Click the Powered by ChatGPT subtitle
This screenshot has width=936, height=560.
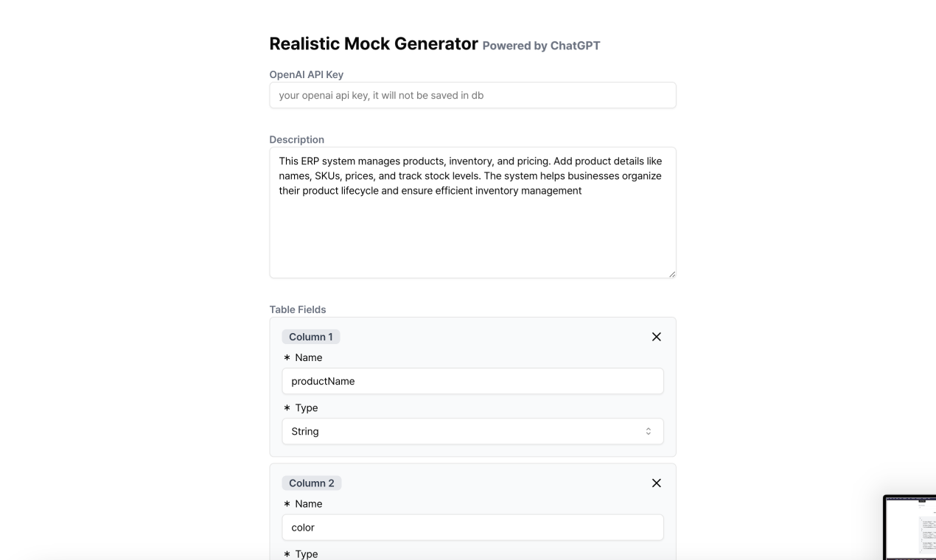[x=541, y=46]
